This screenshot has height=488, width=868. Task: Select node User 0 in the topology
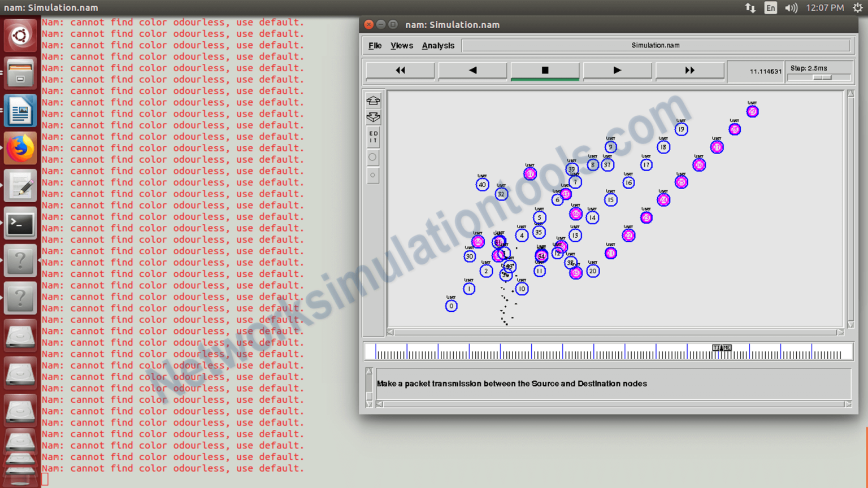point(451,306)
